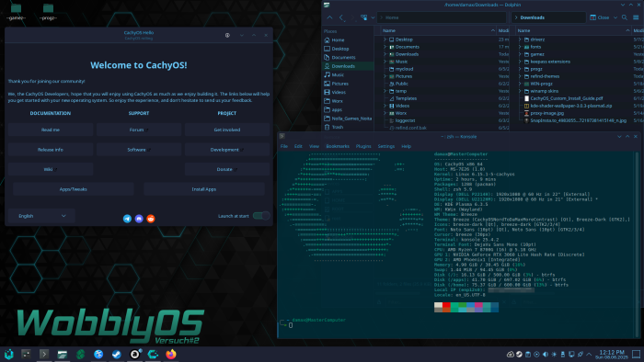This screenshot has height=362, width=644.
Task: Click the Release info button
Action: coord(51,150)
